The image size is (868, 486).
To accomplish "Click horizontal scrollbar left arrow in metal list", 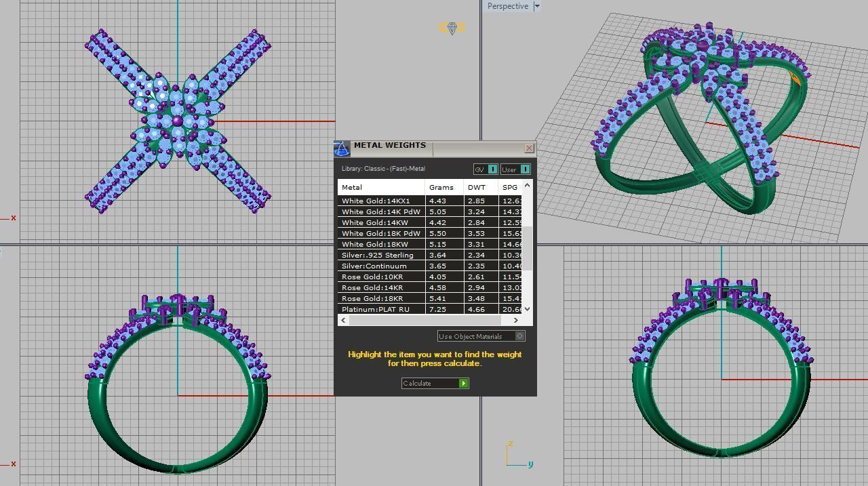I will tap(343, 320).
